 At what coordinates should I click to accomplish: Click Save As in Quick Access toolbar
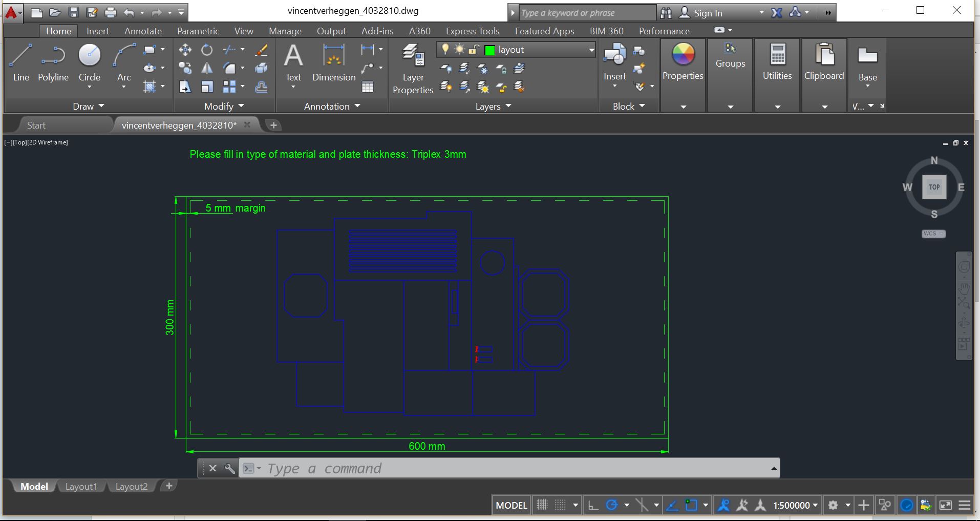coord(92,12)
